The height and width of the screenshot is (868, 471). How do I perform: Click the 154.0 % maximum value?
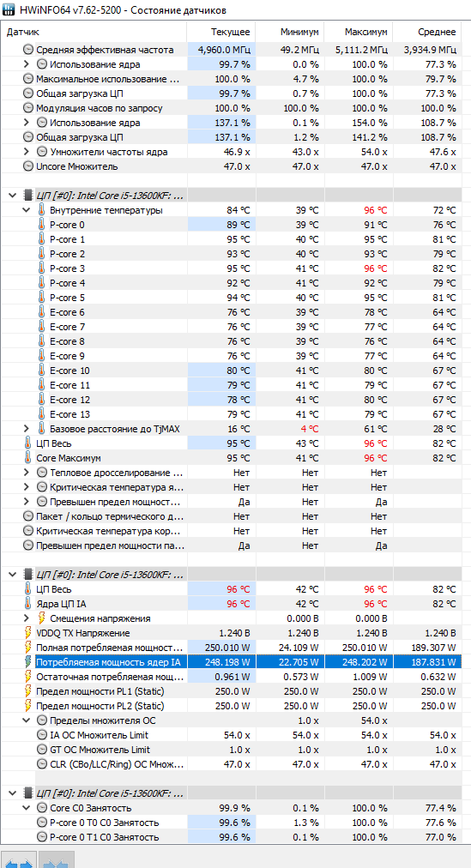click(371, 123)
